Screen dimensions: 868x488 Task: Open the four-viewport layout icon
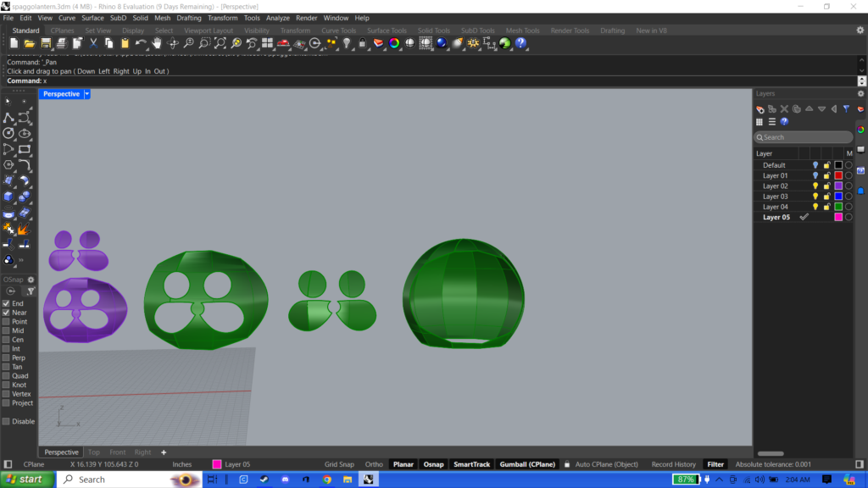pos(267,43)
